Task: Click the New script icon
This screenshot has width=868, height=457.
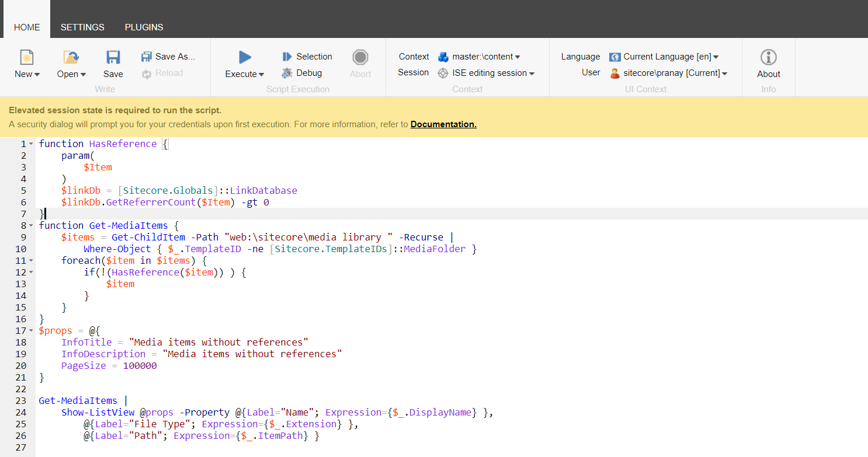Action: (x=27, y=57)
